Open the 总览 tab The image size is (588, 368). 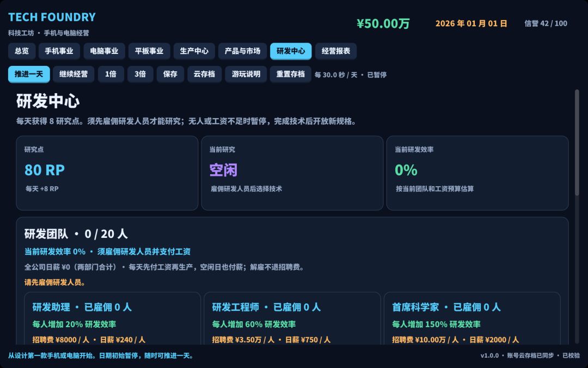pyautogui.click(x=22, y=51)
